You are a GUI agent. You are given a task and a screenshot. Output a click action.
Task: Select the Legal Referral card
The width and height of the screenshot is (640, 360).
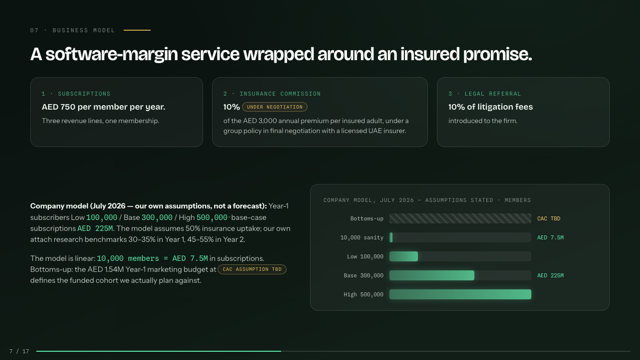523,112
